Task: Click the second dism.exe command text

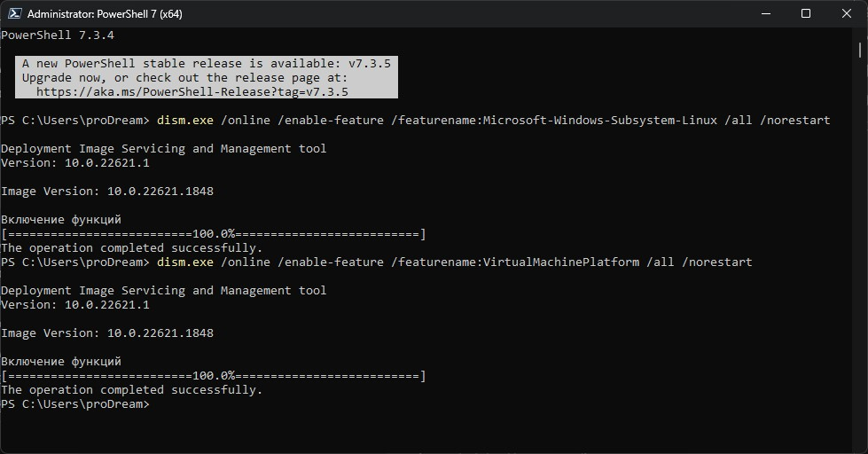Action: tap(185, 262)
